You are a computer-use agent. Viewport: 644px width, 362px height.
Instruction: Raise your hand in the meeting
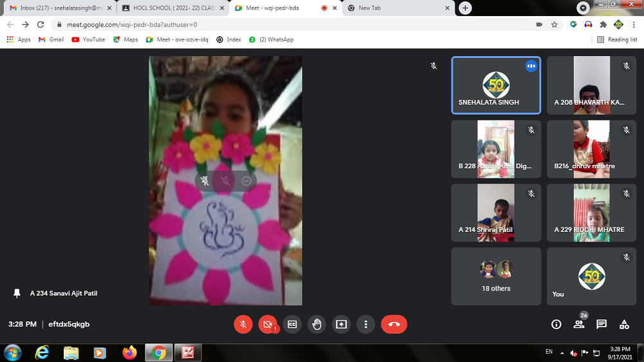click(316, 325)
